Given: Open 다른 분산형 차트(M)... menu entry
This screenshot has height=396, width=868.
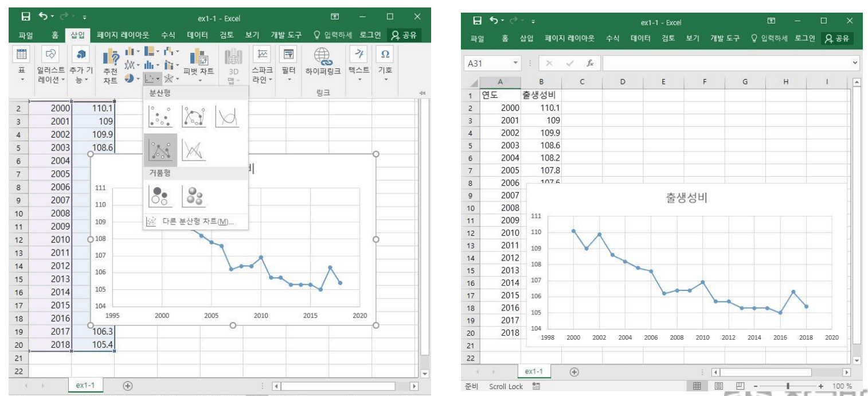Looking at the screenshot, I should 195,222.
